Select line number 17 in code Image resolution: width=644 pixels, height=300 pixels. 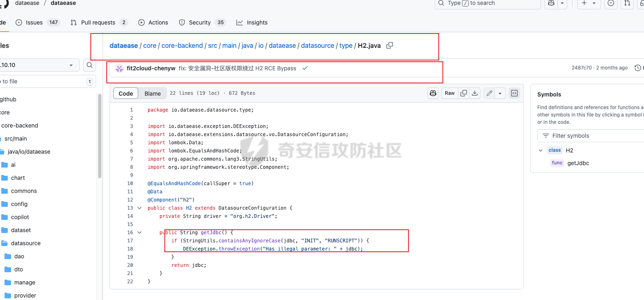130,241
